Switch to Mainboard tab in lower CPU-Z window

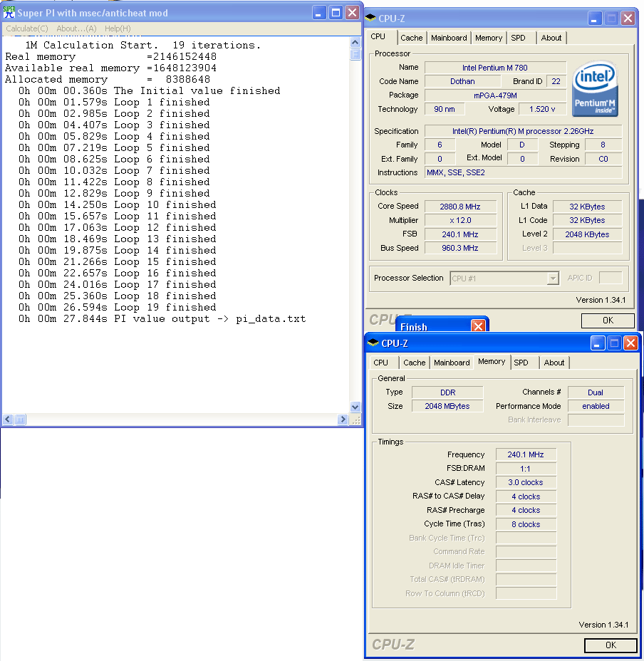[x=452, y=363]
